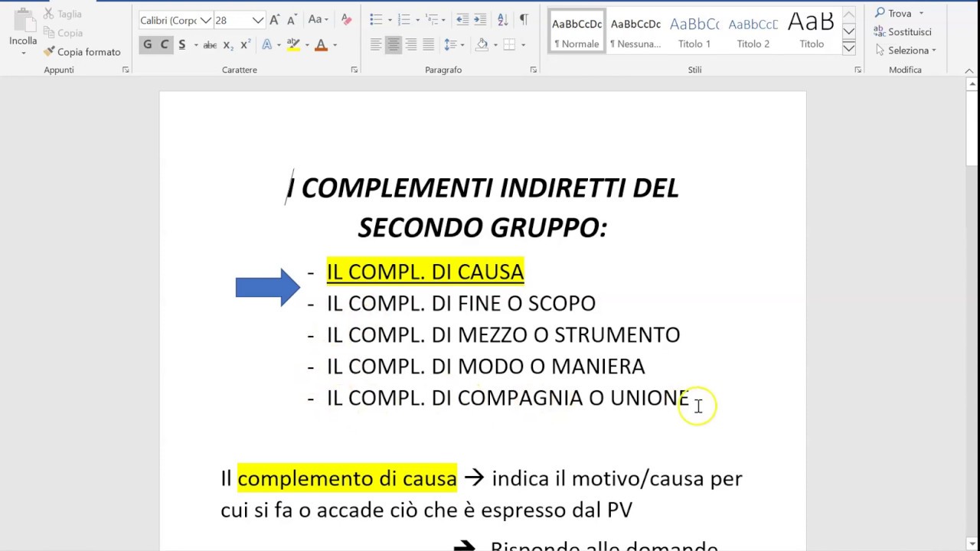Image resolution: width=980 pixels, height=551 pixels.
Task: Apply the Titolo 1 style
Action: click(694, 31)
